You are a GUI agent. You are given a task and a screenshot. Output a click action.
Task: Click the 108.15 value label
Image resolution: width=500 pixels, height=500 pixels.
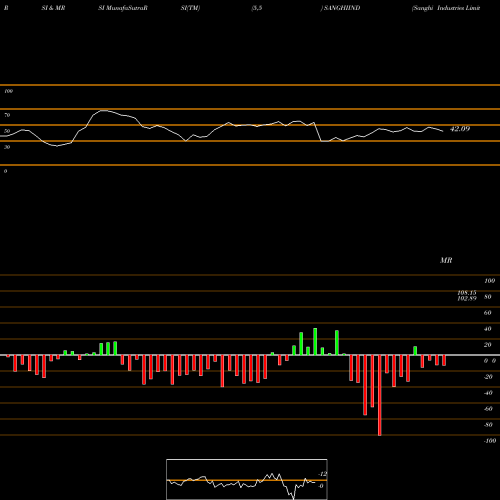click(x=467, y=292)
